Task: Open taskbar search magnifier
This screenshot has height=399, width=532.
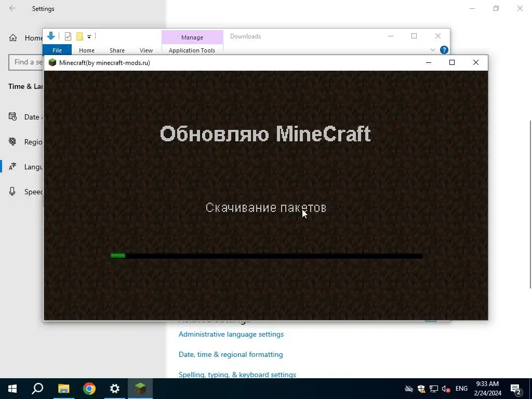Action: (37, 389)
